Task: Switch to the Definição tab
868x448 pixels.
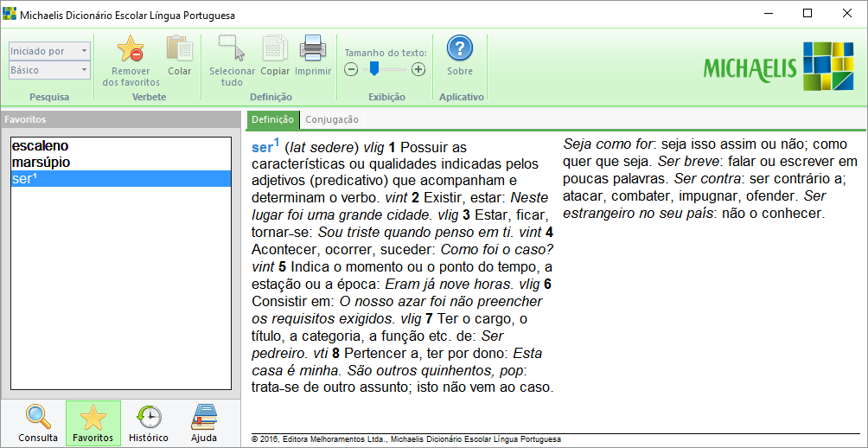Action: tap(272, 119)
